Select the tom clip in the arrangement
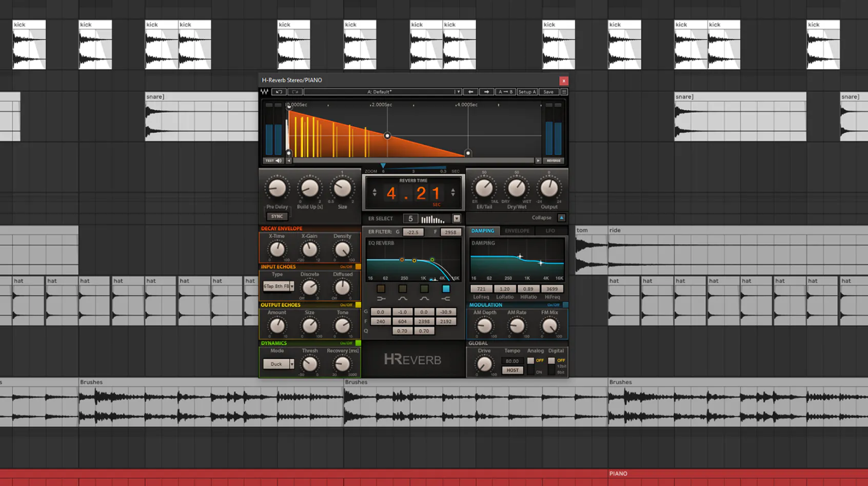This screenshot has width=868, height=486. pyautogui.click(x=591, y=250)
